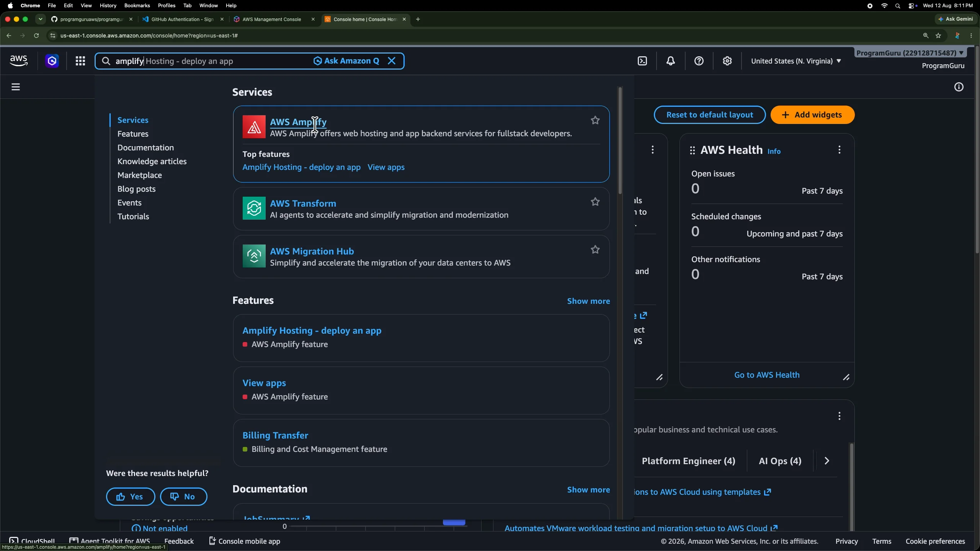Open Chrome Bookmarks menu in menu bar
This screenshot has height=551, width=980.
point(137,5)
